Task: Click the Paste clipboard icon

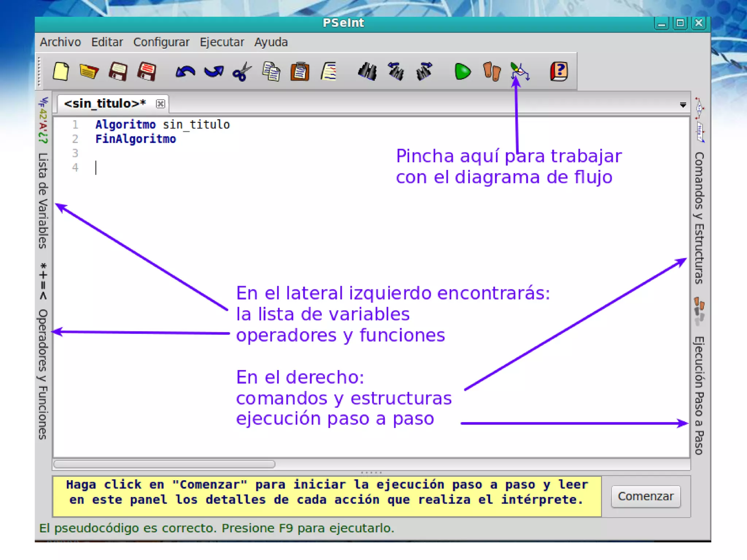Action: coord(300,71)
